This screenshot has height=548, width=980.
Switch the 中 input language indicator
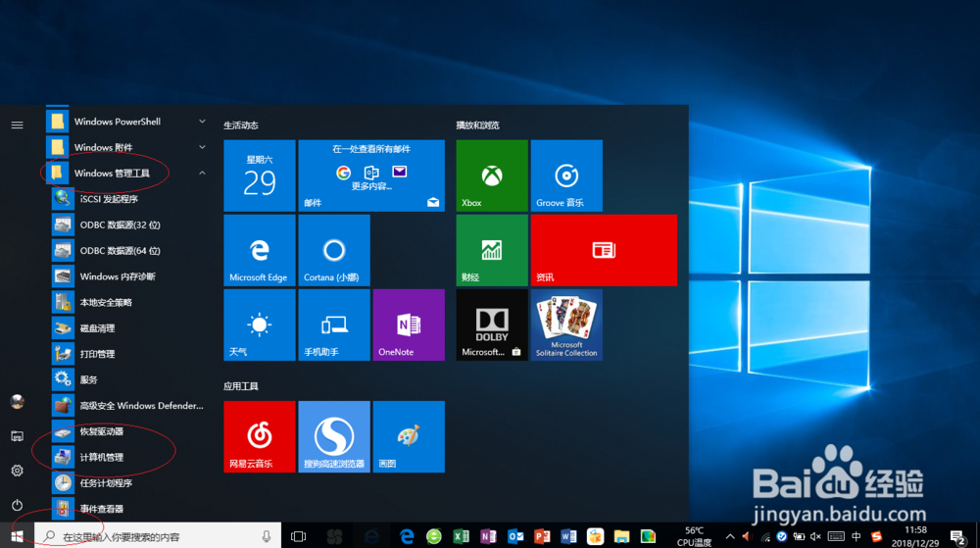click(x=857, y=536)
